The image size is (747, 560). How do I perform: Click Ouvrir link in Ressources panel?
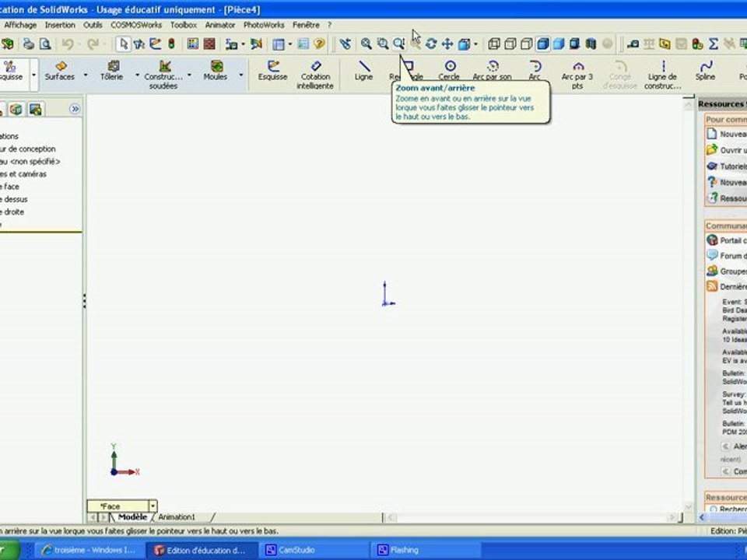point(728,150)
